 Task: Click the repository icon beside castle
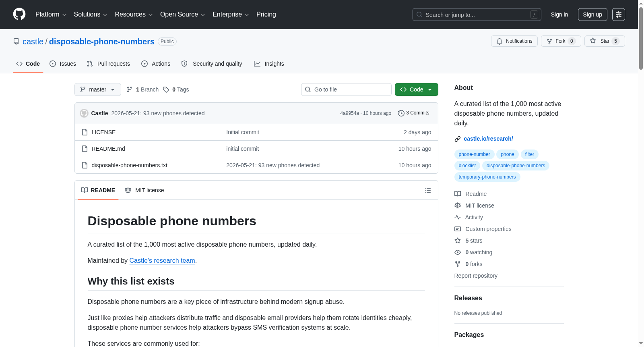pyautogui.click(x=16, y=42)
